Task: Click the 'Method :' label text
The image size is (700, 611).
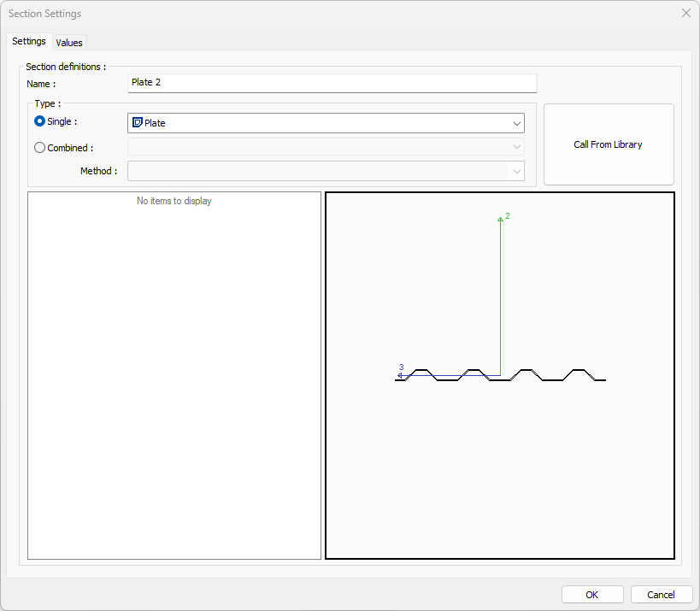Action: 98,171
